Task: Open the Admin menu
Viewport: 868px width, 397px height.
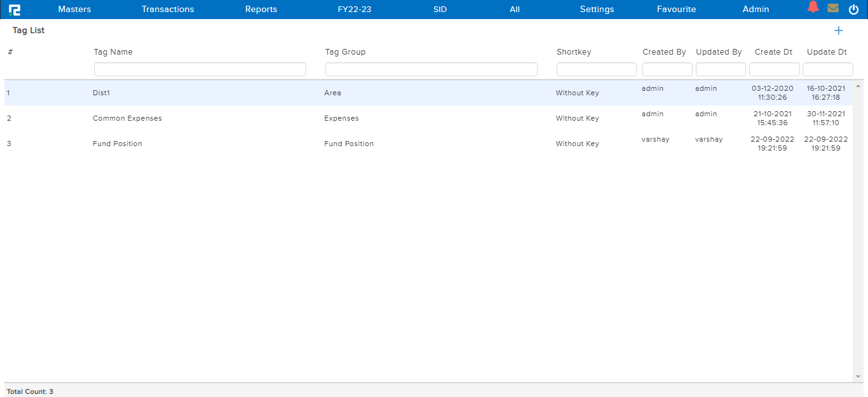Action: coord(756,9)
